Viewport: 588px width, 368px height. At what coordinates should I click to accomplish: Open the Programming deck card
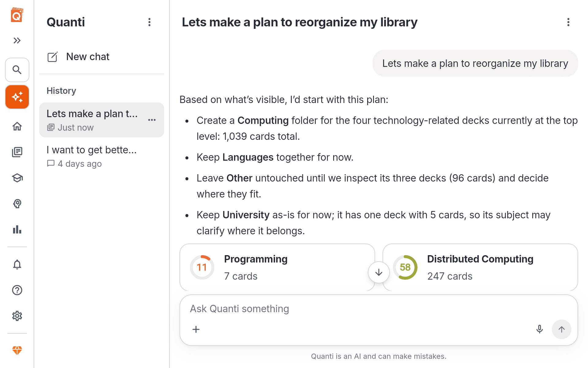click(x=277, y=267)
